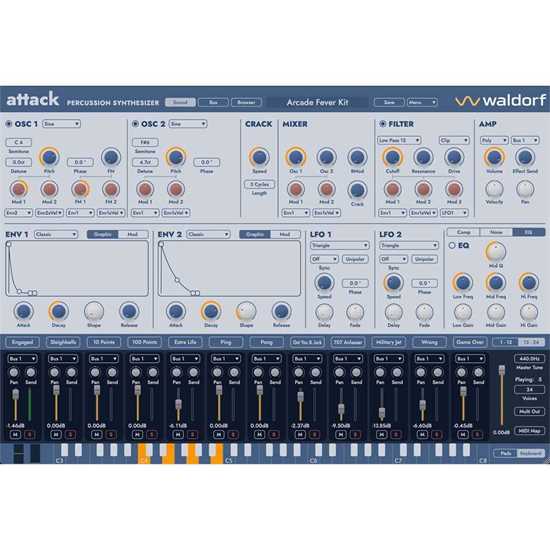The width and height of the screenshot is (550, 550).
Task: Adjust the LFO 1 Speed knob
Action: pyautogui.click(x=324, y=283)
